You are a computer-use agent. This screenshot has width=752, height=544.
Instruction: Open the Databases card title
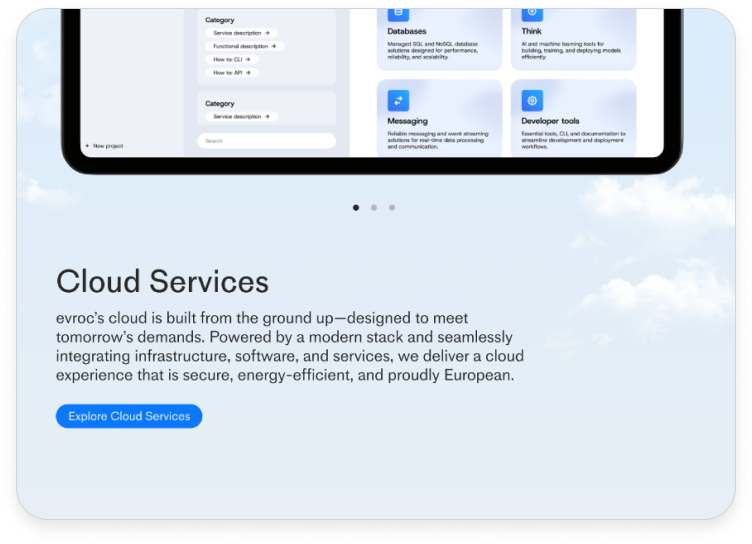point(407,31)
